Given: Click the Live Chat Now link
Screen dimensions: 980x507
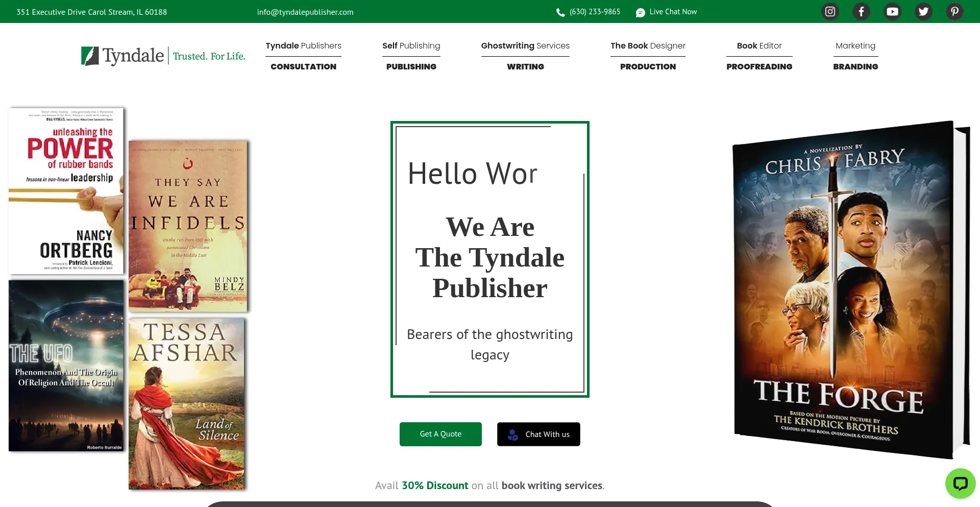Looking at the screenshot, I should pos(673,12).
